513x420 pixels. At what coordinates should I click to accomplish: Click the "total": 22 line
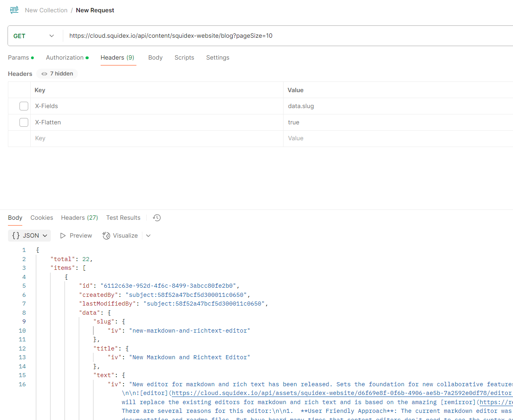point(72,259)
